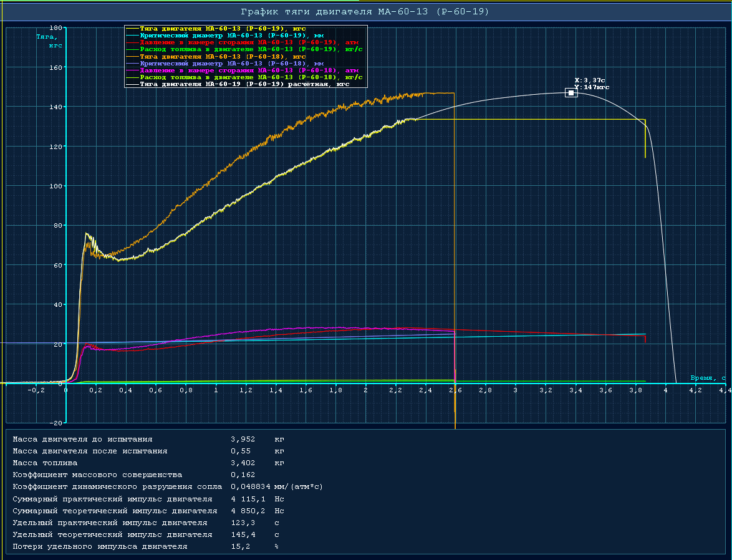
Task: Click the row label 'Удельный теоретический импульс двигателя'
Action: click(x=112, y=534)
